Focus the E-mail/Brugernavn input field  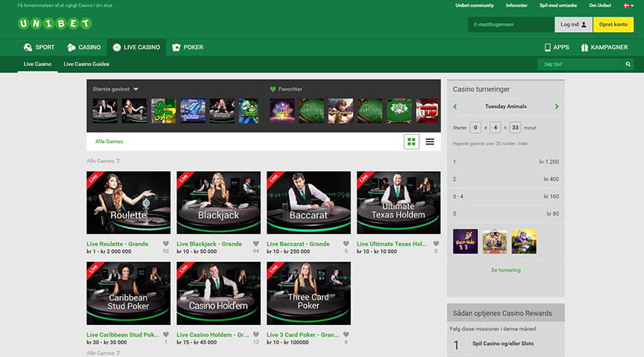(511, 25)
